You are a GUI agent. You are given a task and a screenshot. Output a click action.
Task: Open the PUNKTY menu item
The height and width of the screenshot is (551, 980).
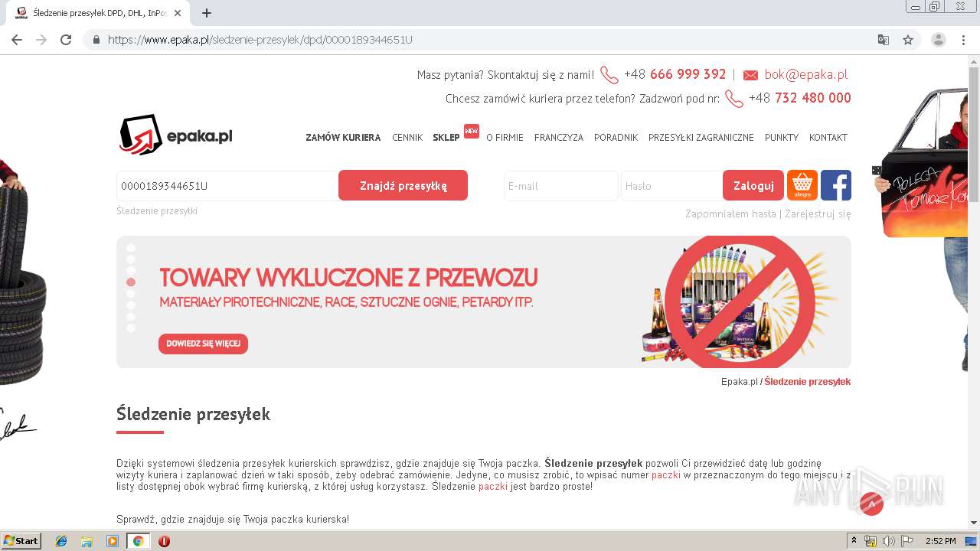click(782, 138)
